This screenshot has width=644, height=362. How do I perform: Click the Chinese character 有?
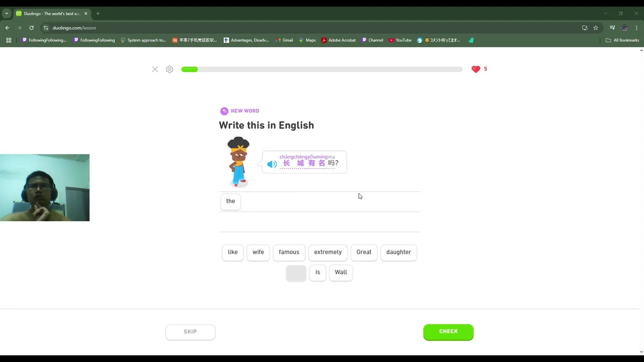tap(311, 163)
